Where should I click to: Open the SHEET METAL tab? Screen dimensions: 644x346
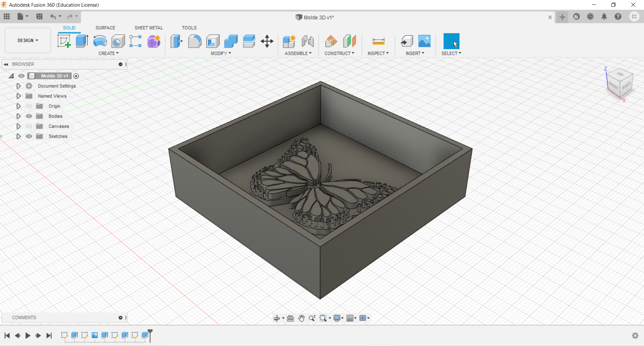point(149,28)
